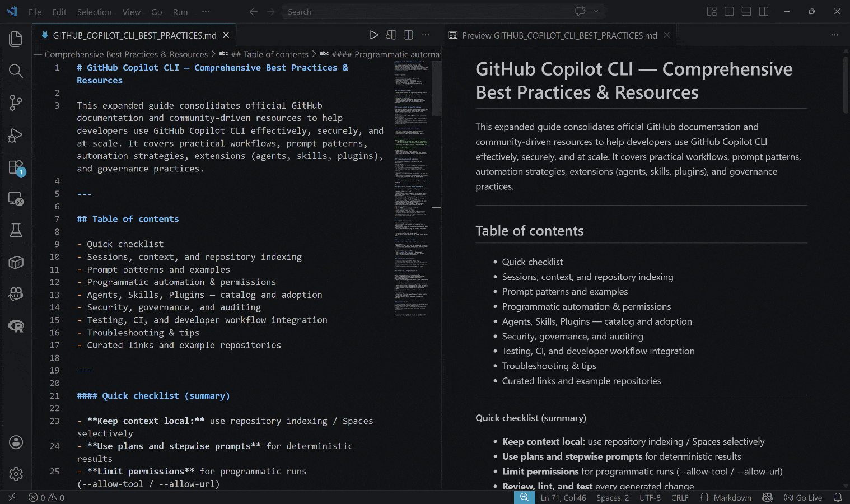Select 'Comprehensive Best Practices & Resources' breadcrumb
This screenshot has height=504, width=850.
click(126, 54)
